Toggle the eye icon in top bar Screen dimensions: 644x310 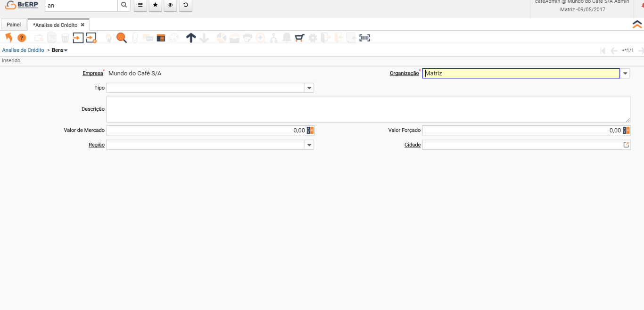coord(170,5)
